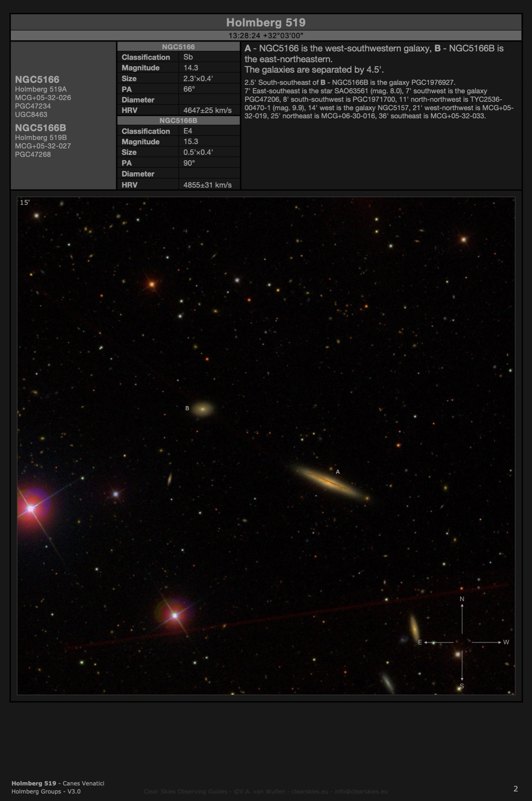
Task: Click the NGC5166 table header
Action: click(x=178, y=47)
